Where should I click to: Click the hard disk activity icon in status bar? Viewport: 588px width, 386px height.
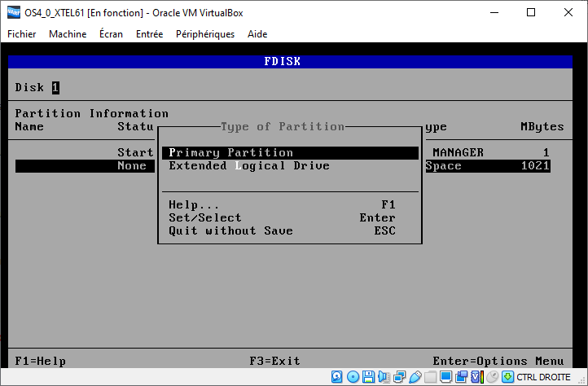click(x=336, y=377)
